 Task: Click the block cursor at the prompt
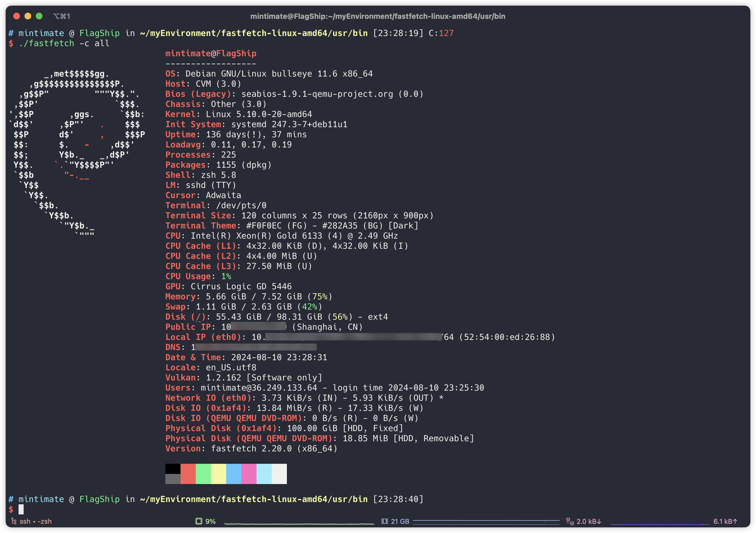pyautogui.click(x=21, y=509)
